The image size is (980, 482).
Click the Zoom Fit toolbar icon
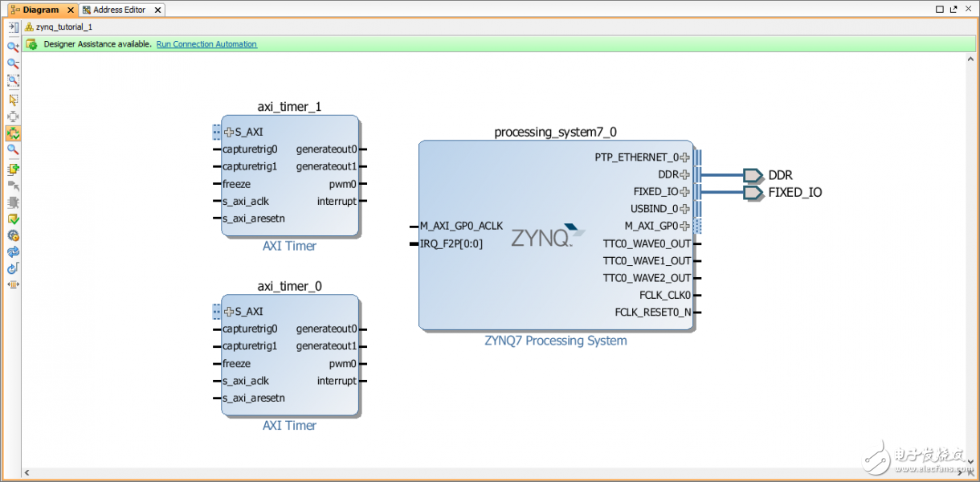click(x=13, y=80)
